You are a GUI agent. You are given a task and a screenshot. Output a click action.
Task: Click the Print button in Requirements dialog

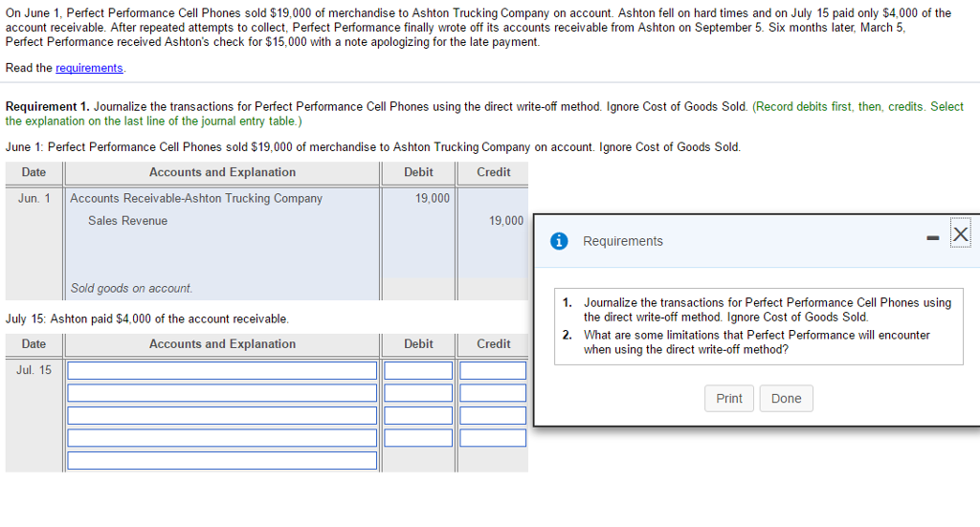tap(728, 399)
